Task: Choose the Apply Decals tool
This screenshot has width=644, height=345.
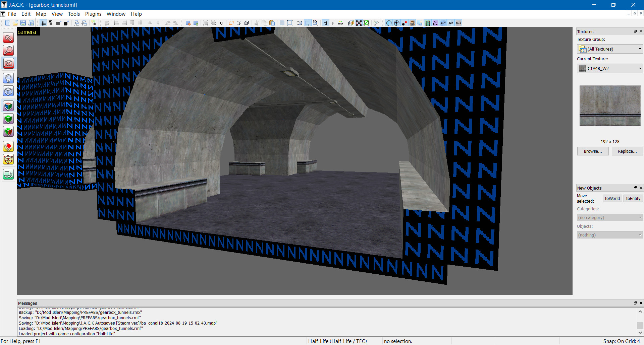Action: pos(8,132)
